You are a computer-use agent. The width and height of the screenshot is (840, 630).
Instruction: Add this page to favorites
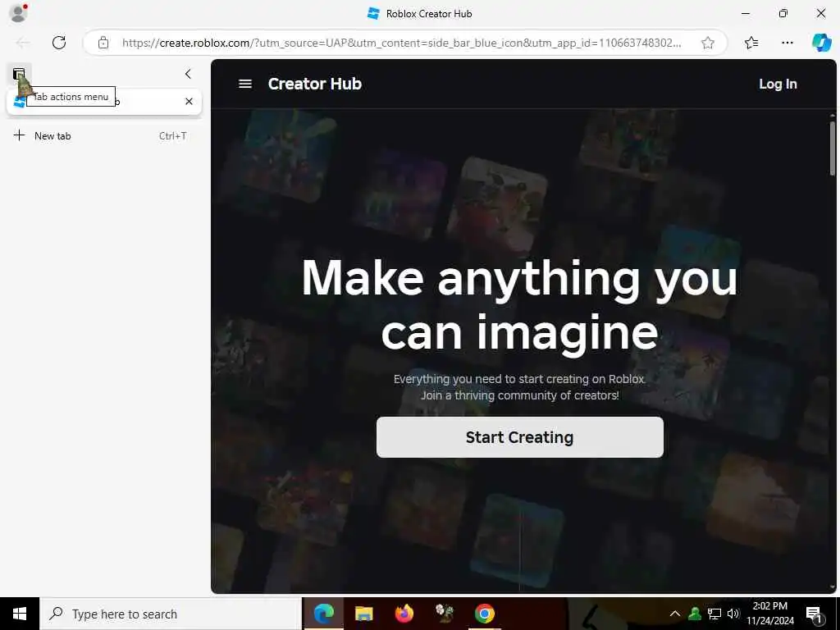pos(708,43)
